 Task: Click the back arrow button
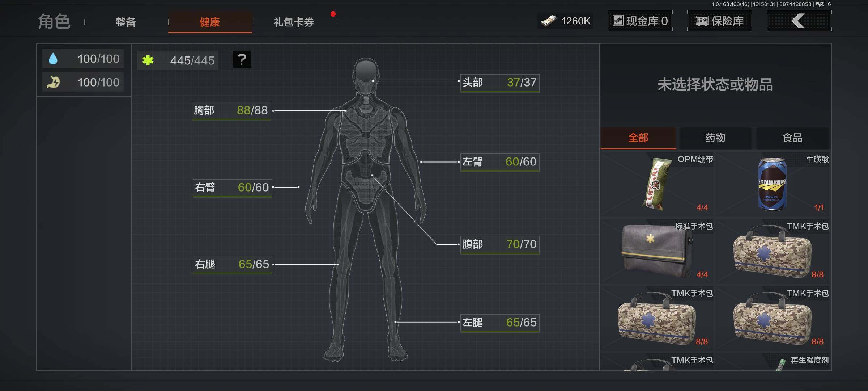click(799, 21)
